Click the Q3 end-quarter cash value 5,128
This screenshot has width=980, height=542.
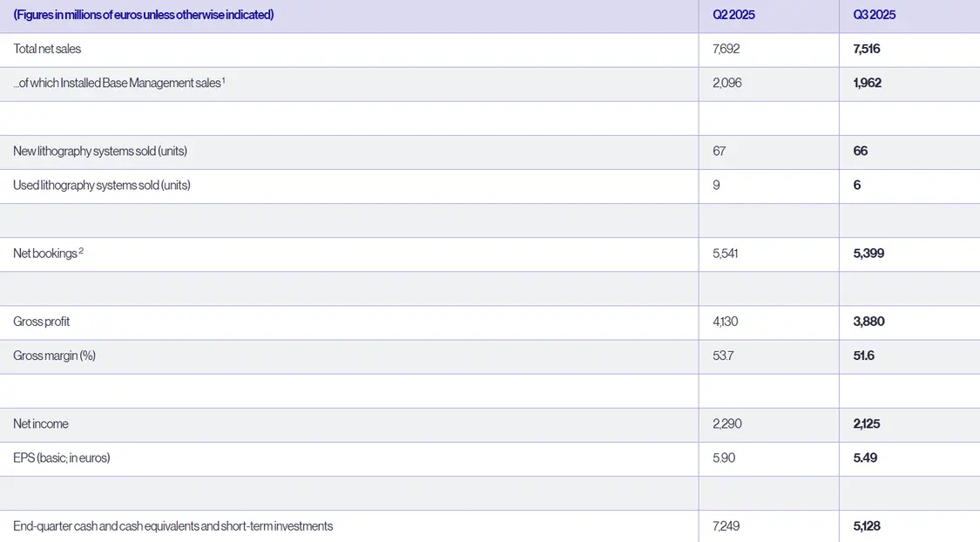coord(868,526)
